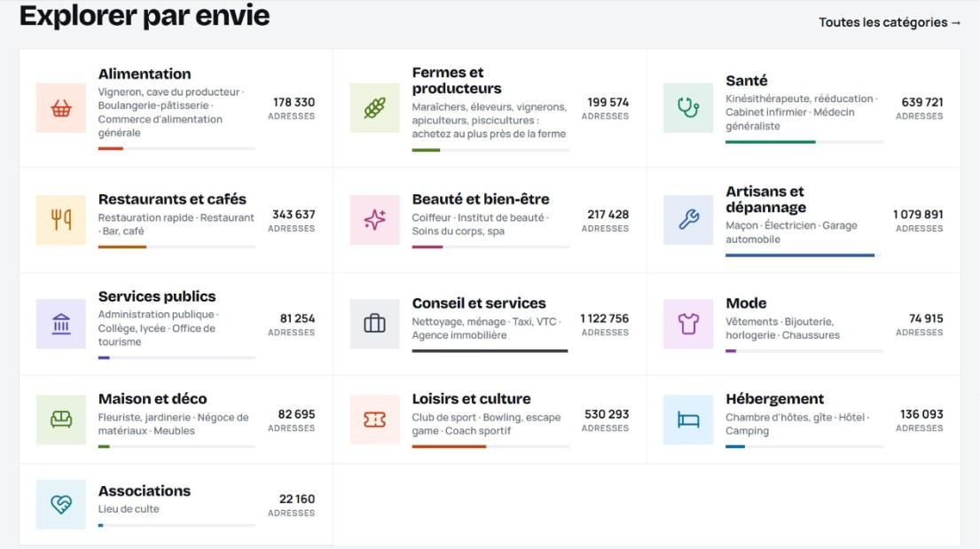The width and height of the screenshot is (980, 549).
Task: Click the Vêtements · Bijouterie description
Action: [x=782, y=328]
